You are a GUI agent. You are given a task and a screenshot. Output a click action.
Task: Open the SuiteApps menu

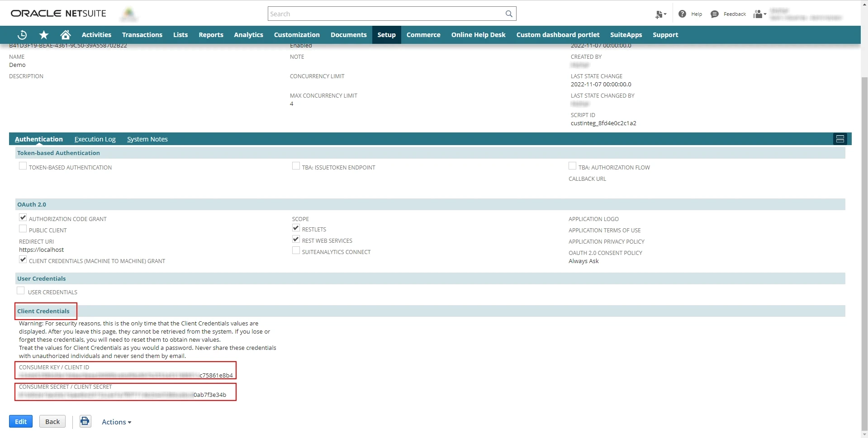[x=626, y=35]
